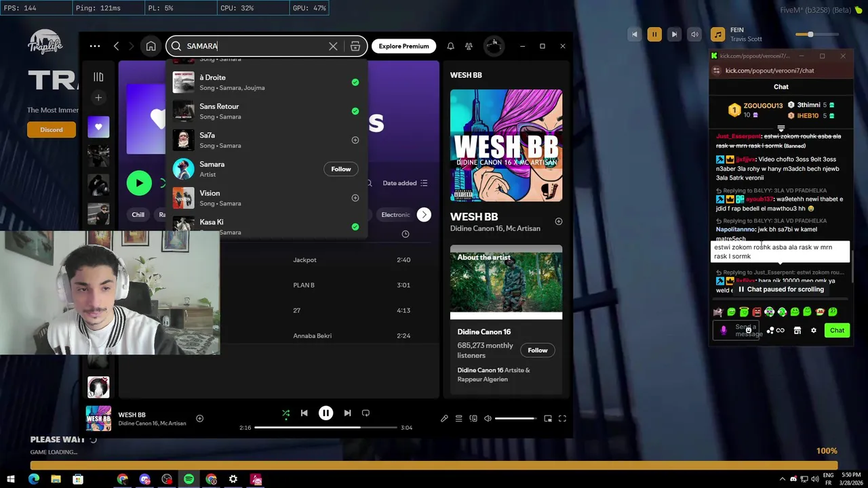Open Spotify notifications bell

click(450, 46)
